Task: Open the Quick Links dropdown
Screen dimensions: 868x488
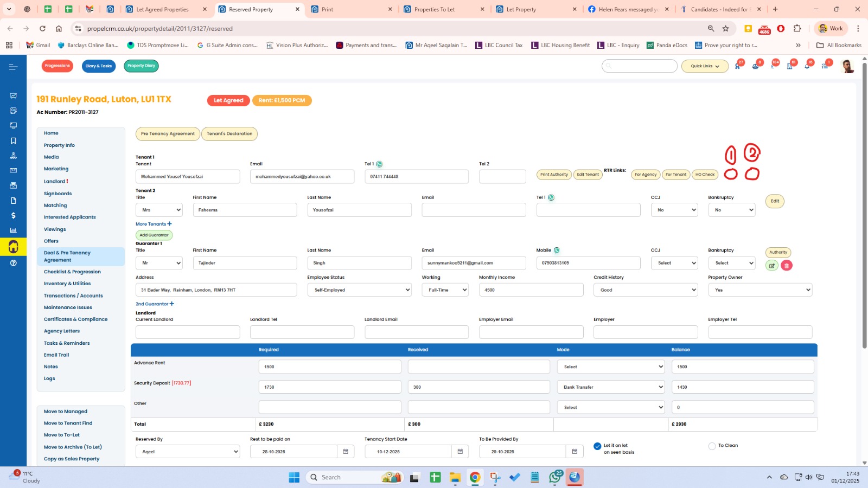Action: (705, 66)
